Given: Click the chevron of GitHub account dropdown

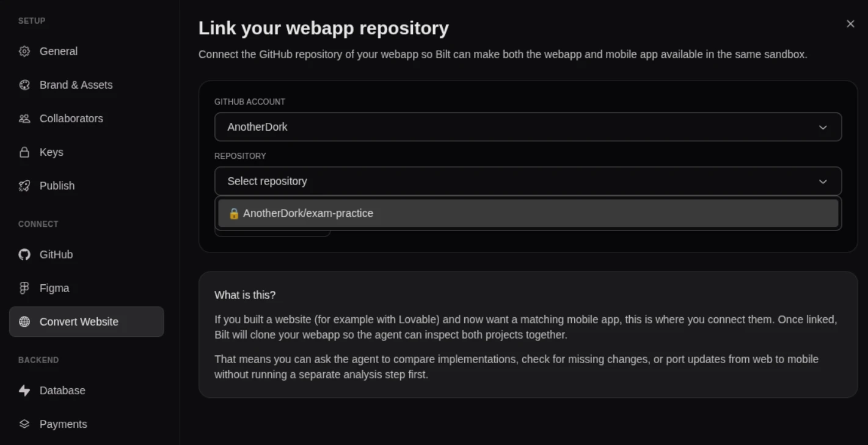Looking at the screenshot, I should click(823, 127).
